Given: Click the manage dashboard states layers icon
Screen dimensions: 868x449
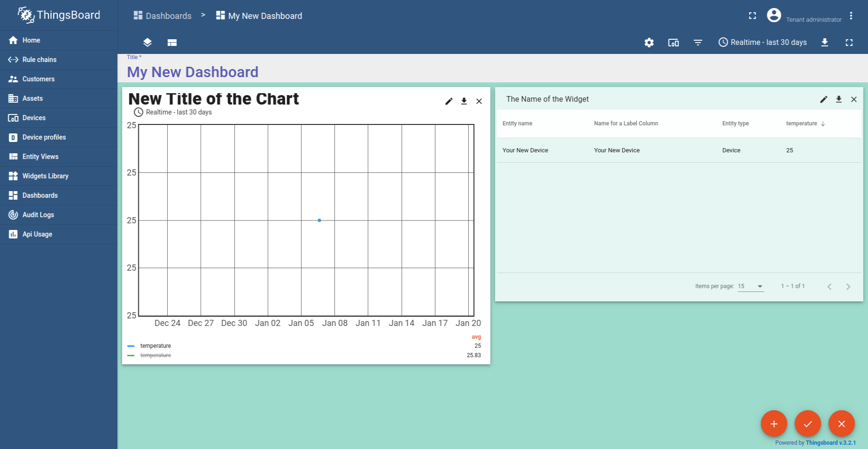Looking at the screenshot, I should [x=147, y=43].
